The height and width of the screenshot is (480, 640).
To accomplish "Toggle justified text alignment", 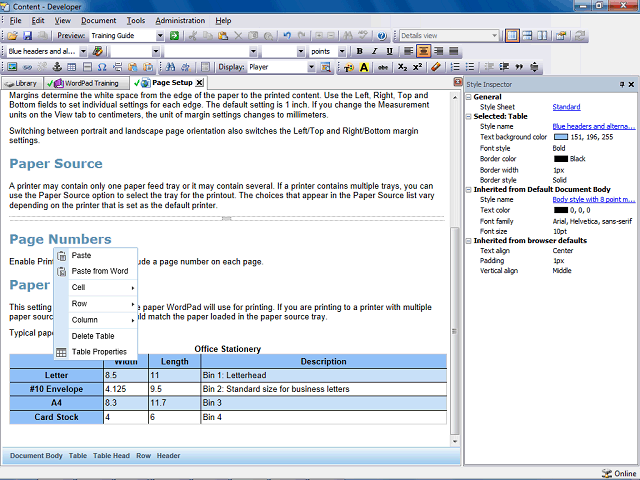I will [x=453, y=51].
